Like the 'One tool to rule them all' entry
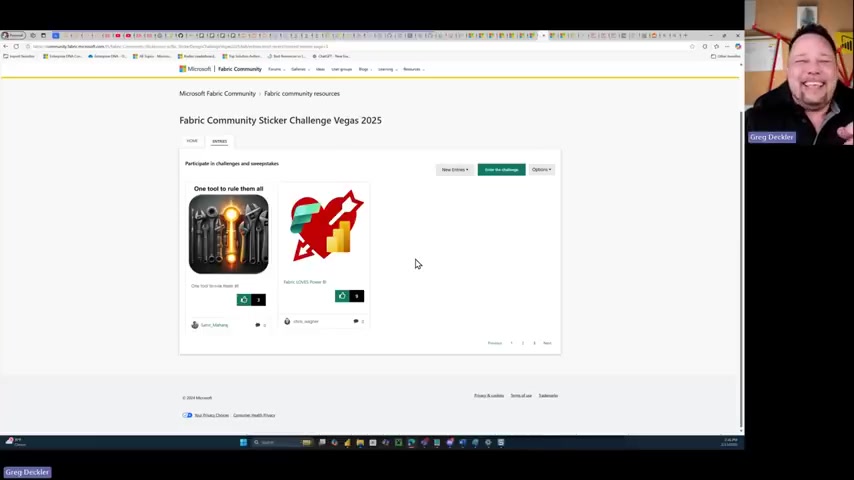Viewport: 854px width, 480px height. [x=243, y=300]
